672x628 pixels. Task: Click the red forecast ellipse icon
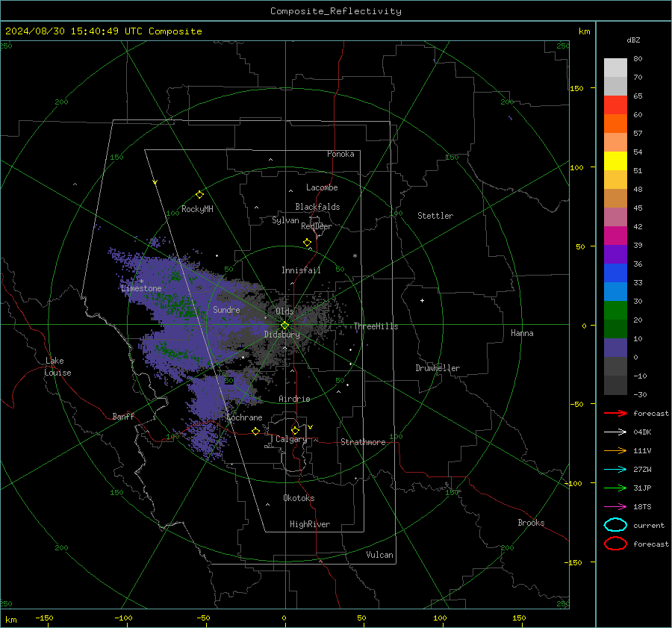(x=615, y=544)
